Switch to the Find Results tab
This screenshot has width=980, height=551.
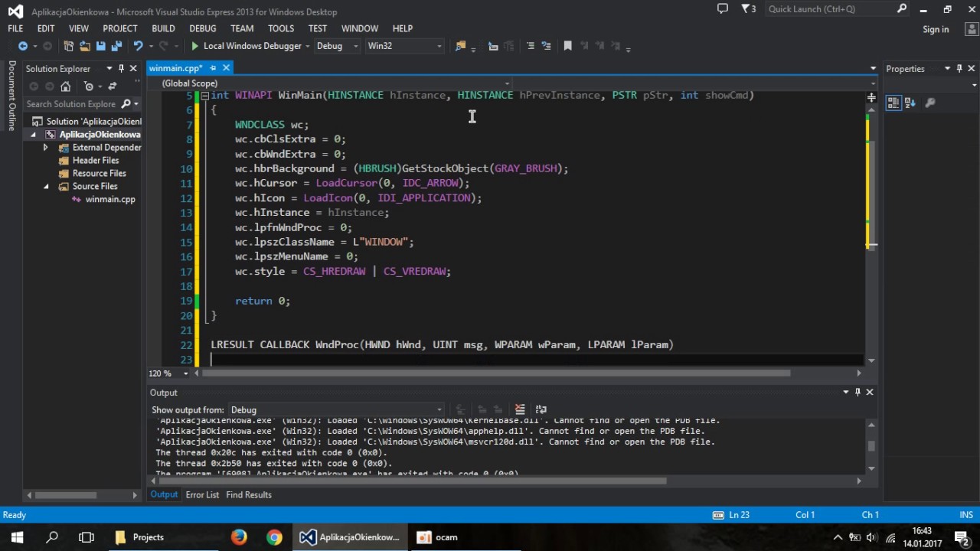click(x=249, y=495)
